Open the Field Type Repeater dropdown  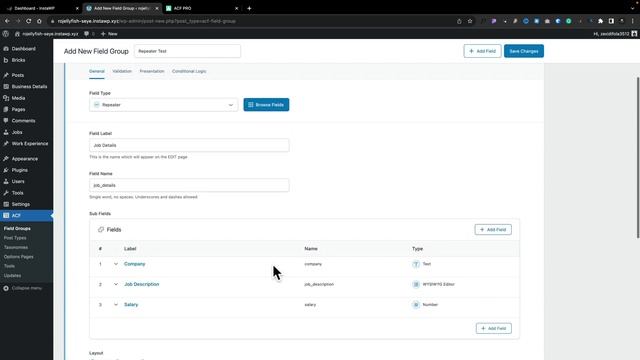(164, 105)
